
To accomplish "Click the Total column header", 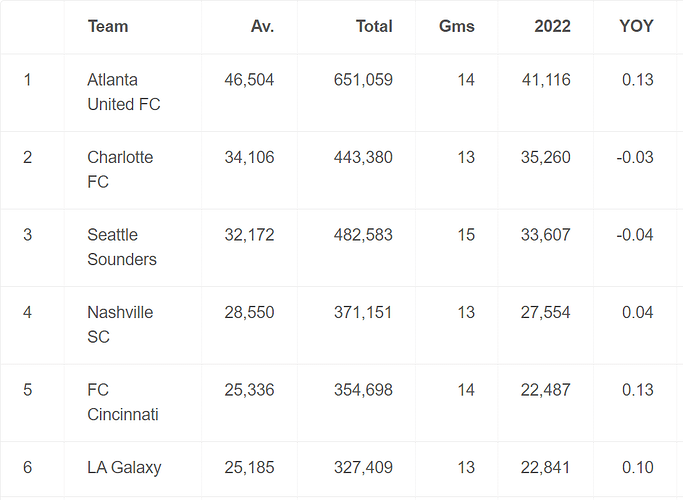I will point(374,27).
